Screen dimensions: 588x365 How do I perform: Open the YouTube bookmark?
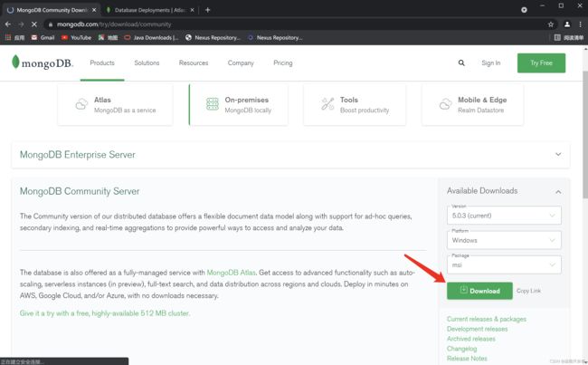click(x=77, y=37)
